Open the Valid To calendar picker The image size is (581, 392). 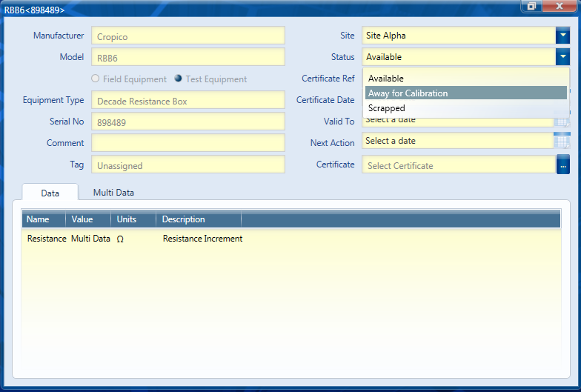(562, 122)
